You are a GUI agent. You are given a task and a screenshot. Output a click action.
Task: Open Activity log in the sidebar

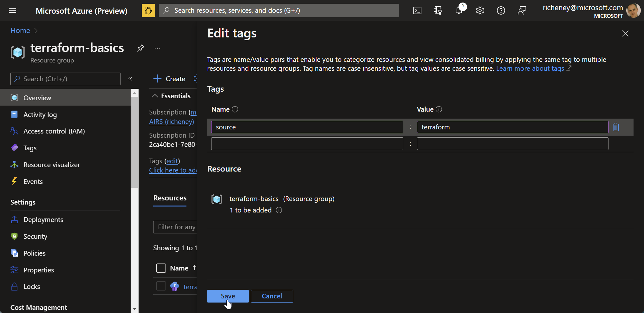[40, 115]
